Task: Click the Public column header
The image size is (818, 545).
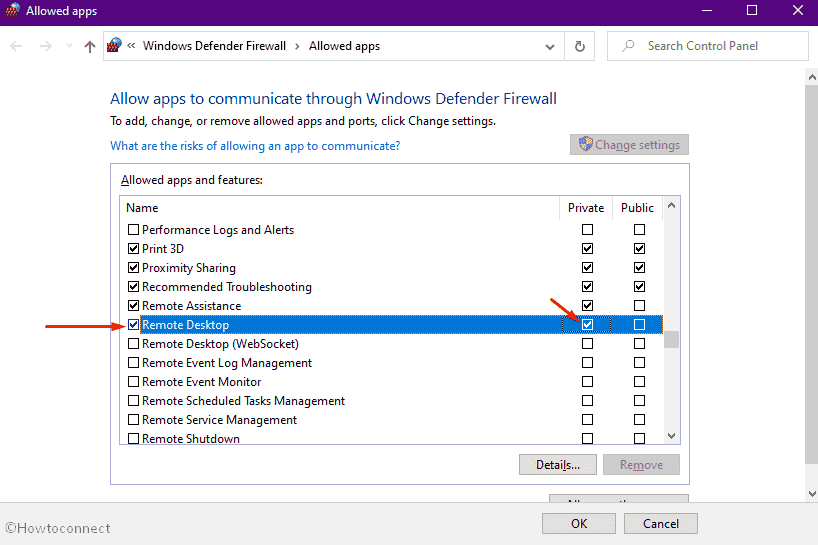Action: (x=637, y=208)
